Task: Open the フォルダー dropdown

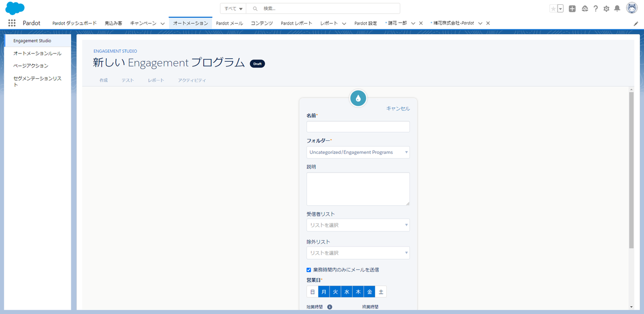Action: point(358,152)
